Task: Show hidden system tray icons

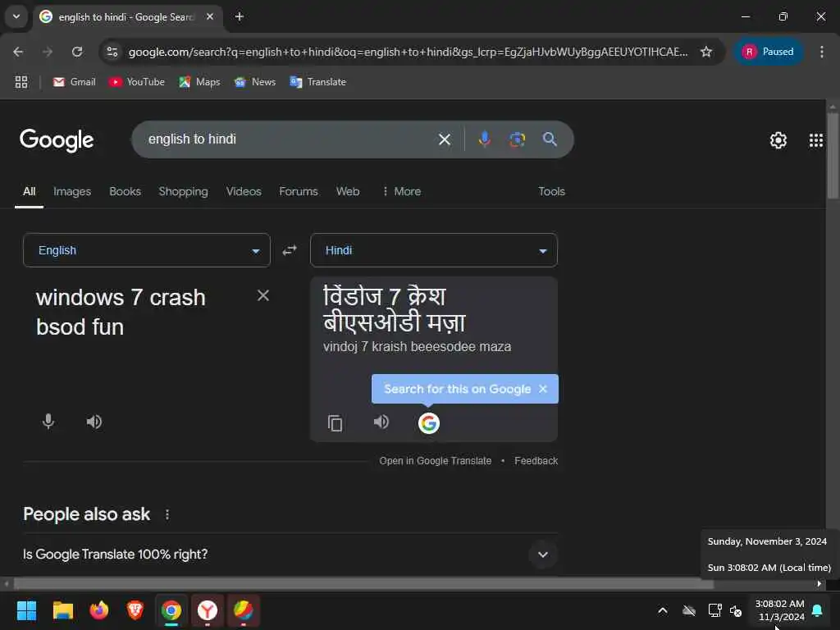Action: 663,610
